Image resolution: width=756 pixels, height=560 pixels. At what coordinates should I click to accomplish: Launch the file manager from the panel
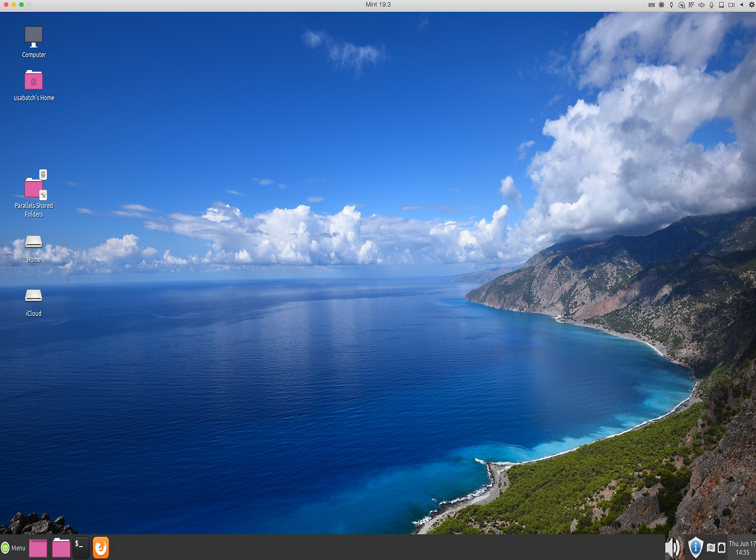[61, 548]
